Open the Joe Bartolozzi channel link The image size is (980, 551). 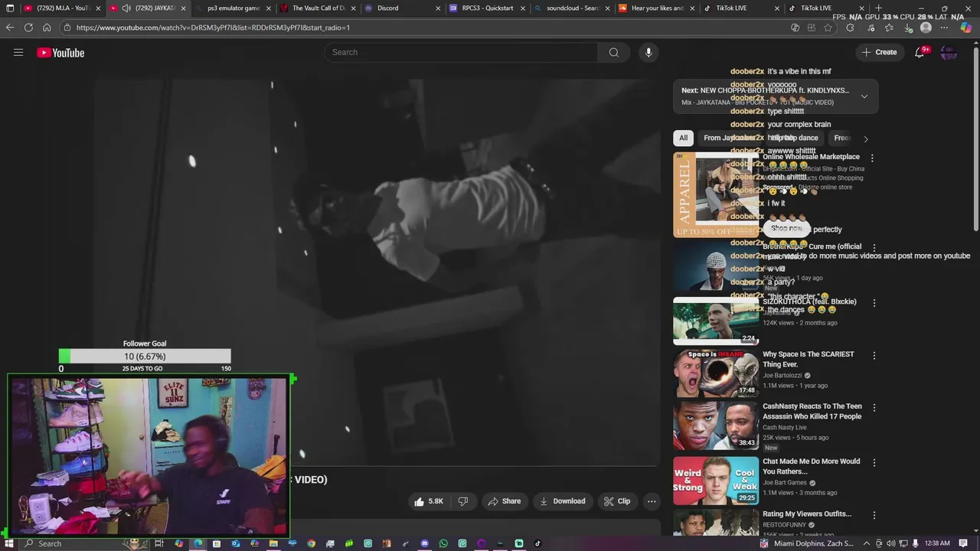tap(782, 376)
